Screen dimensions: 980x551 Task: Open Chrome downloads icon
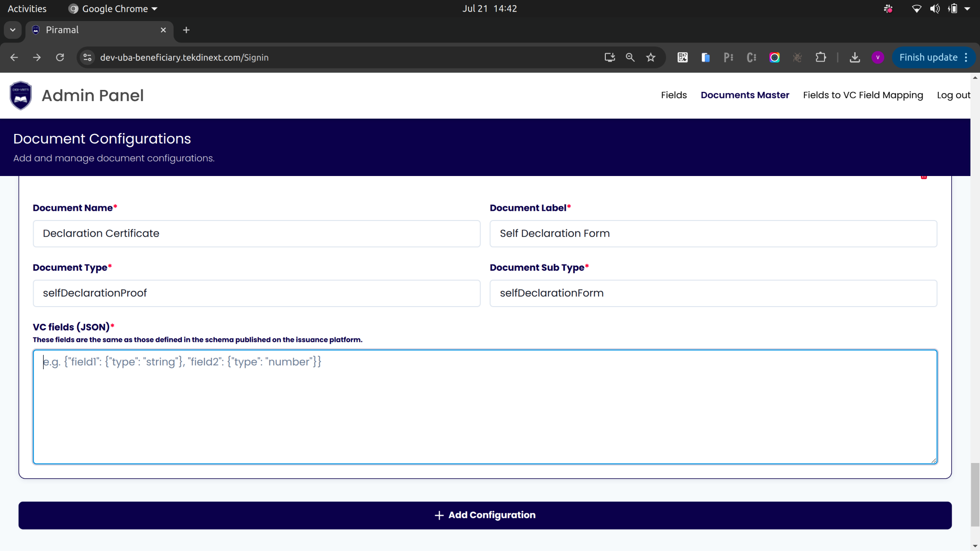(x=855, y=57)
